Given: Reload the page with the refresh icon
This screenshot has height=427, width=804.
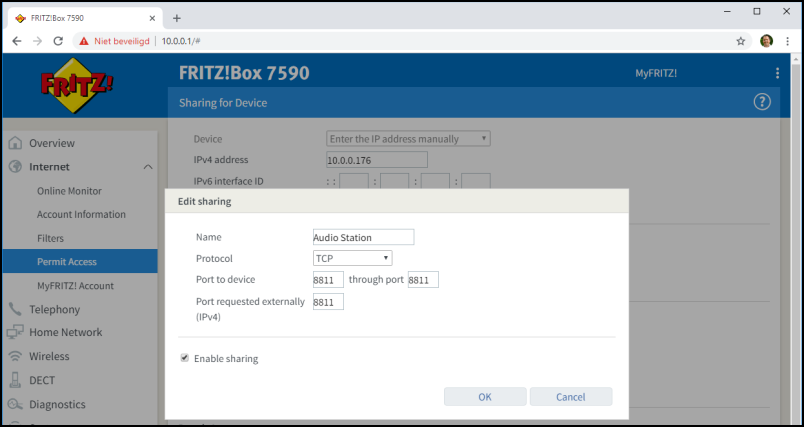Looking at the screenshot, I should point(58,41).
